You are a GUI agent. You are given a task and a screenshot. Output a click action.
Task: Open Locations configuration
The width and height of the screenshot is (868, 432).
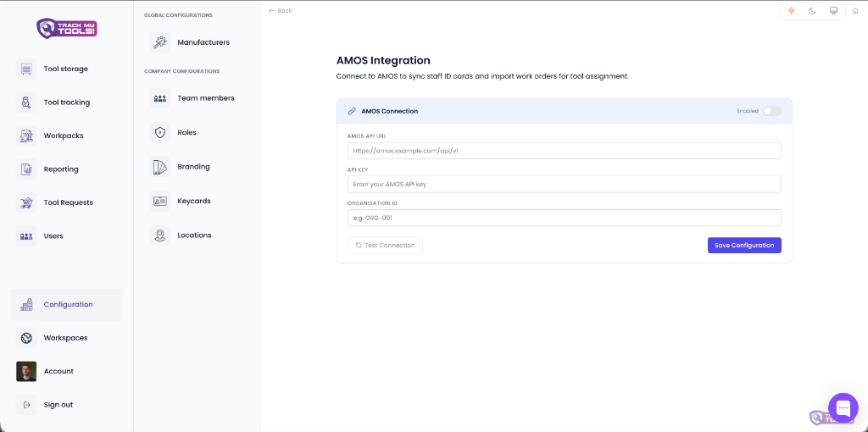(194, 235)
